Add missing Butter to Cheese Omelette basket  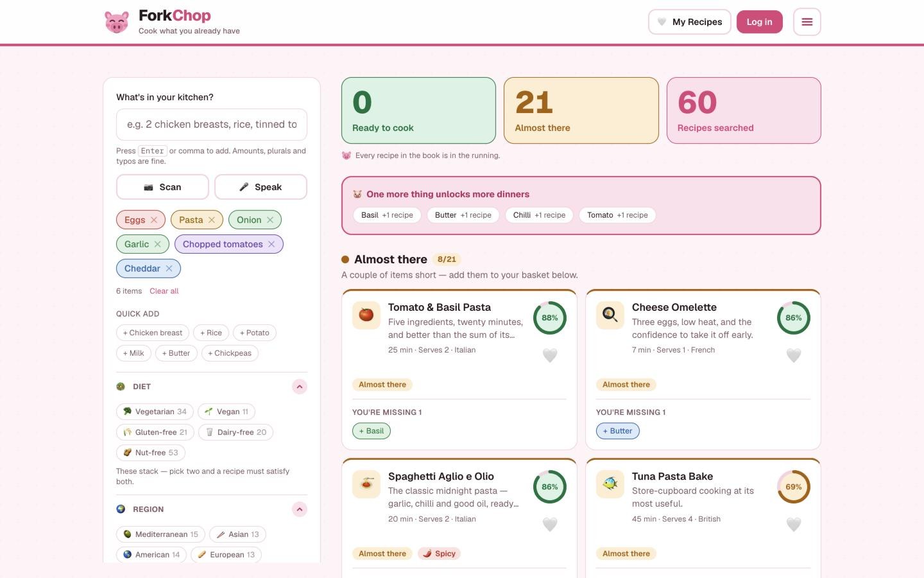tap(618, 431)
